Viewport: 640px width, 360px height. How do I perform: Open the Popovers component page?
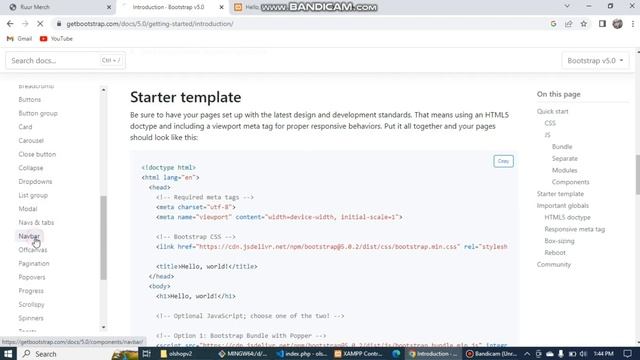point(32,277)
